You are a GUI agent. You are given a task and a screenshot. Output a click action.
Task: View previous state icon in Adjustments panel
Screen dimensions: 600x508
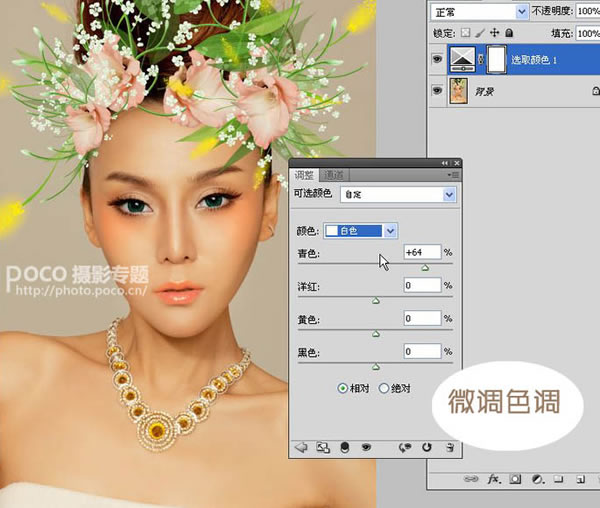405,447
